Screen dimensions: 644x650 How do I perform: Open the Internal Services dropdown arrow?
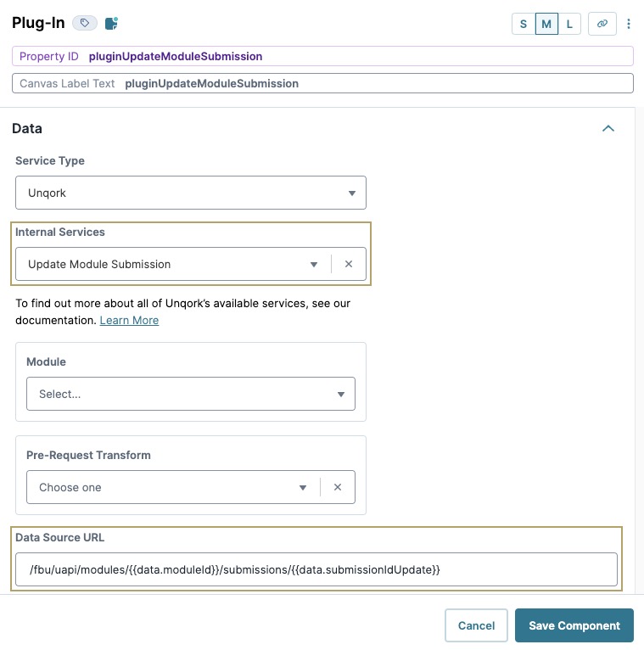tap(314, 265)
